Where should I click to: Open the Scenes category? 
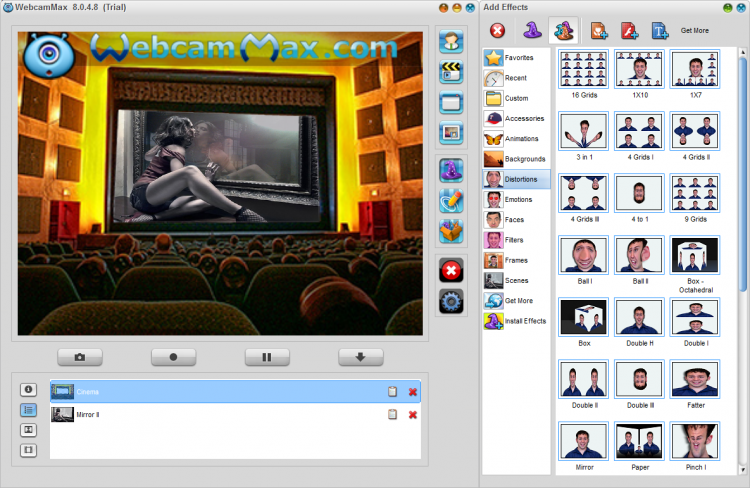pos(516,280)
